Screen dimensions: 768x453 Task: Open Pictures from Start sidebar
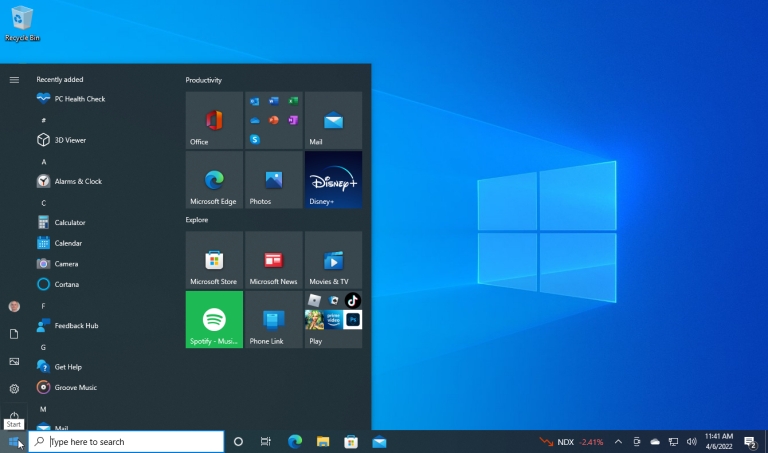tap(14, 361)
